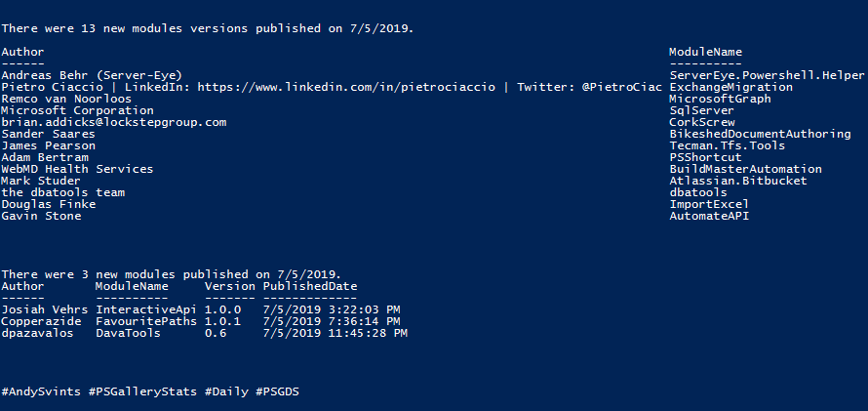
Task: Click the brian.addicks@lockstepgroup.com email text
Action: pos(113,122)
